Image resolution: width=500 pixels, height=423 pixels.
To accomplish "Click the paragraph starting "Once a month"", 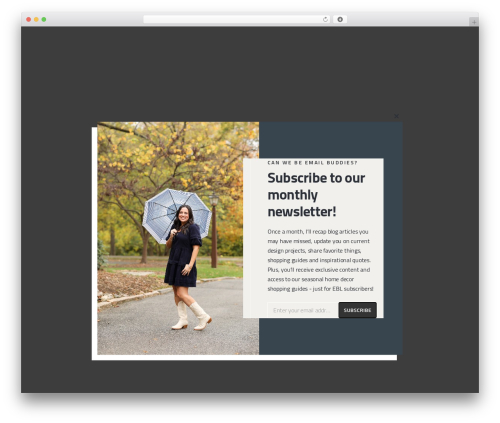I will [320, 260].
